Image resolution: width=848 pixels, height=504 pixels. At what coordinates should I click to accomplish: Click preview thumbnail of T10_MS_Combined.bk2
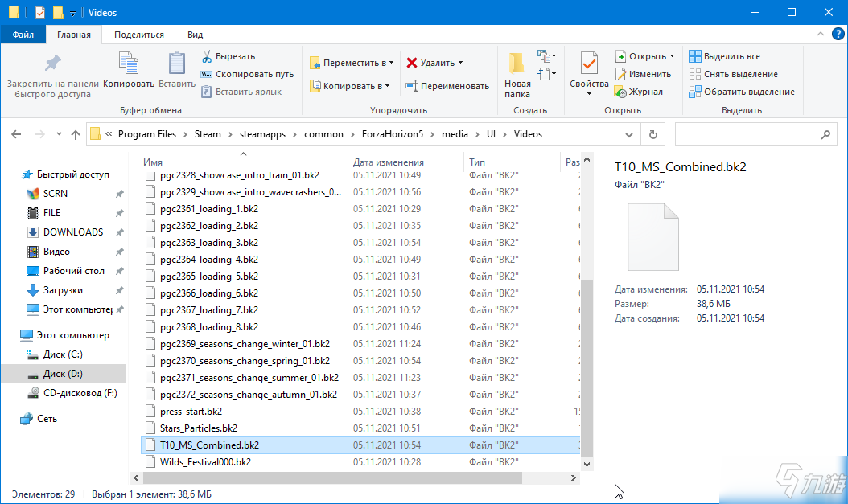653,237
